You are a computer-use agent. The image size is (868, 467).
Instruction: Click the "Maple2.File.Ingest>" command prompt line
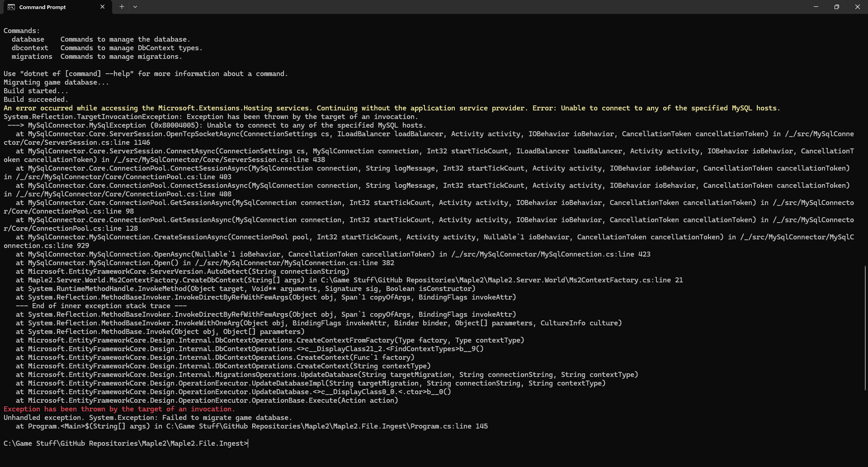pos(126,443)
